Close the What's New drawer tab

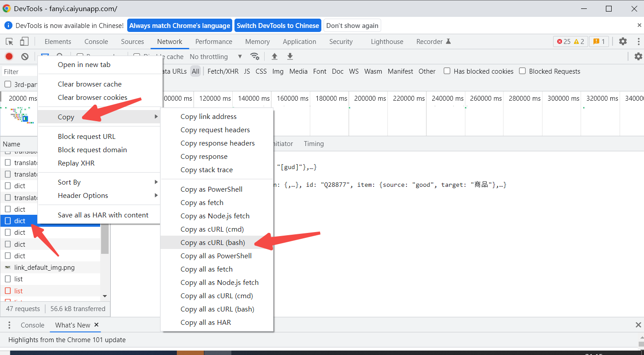(97, 325)
